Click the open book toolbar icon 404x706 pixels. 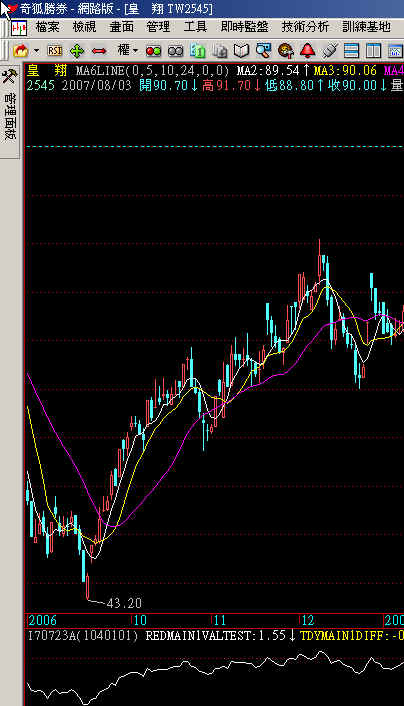point(241,51)
